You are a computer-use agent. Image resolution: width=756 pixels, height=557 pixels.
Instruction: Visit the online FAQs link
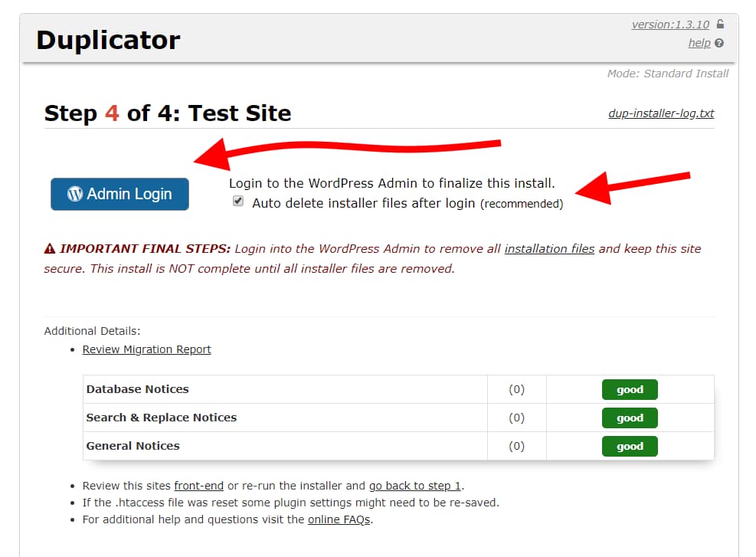pyautogui.click(x=339, y=519)
